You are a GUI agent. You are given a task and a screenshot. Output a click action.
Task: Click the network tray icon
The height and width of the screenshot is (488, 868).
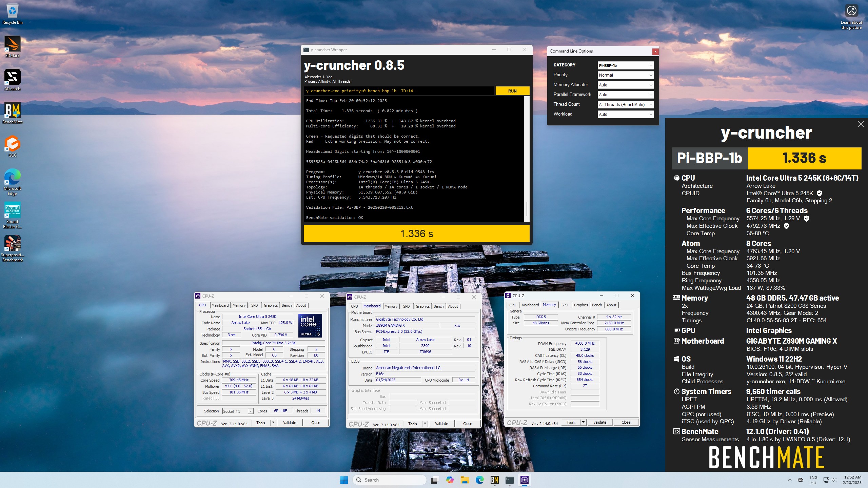(x=826, y=480)
